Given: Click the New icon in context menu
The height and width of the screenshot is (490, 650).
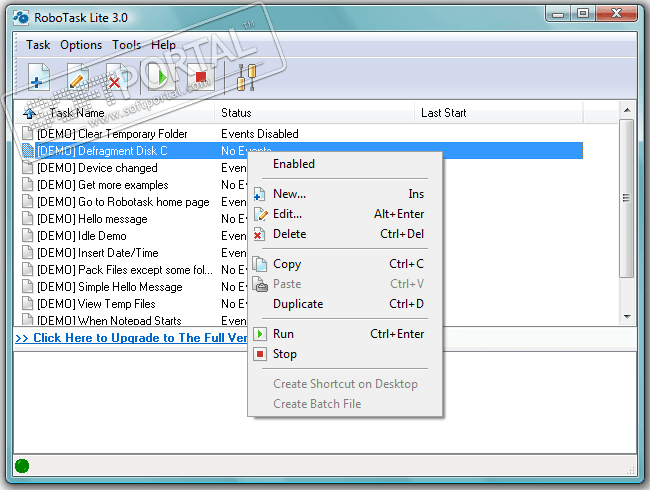Looking at the screenshot, I should coord(260,194).
